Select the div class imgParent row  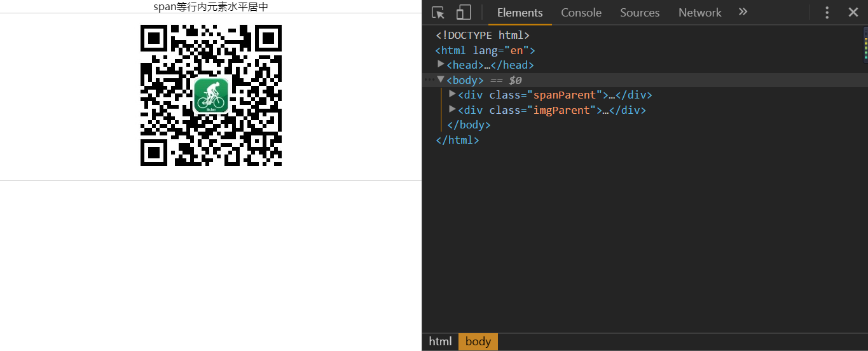[552, 110]
